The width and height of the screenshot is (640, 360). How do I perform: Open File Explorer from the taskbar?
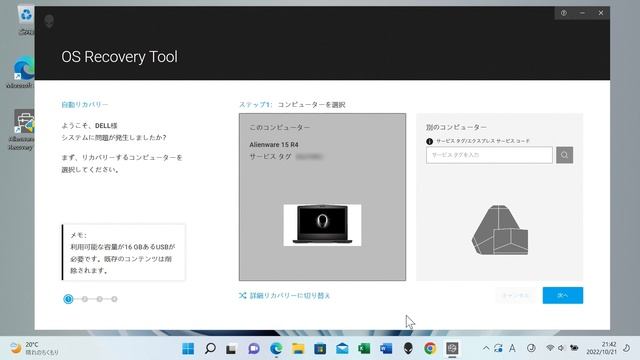(x=298, y=349)
